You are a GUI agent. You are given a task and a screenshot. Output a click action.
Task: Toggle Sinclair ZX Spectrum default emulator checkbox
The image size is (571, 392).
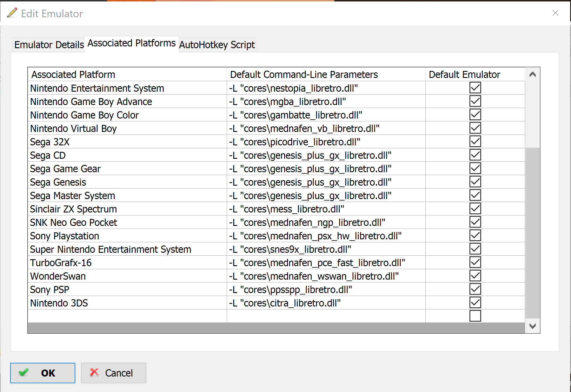pos(475,208)
